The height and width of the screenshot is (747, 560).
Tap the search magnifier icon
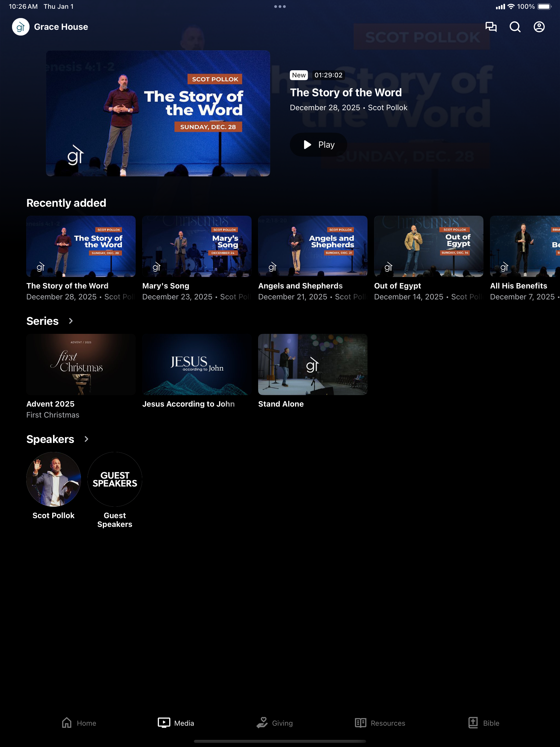(515, 27)
